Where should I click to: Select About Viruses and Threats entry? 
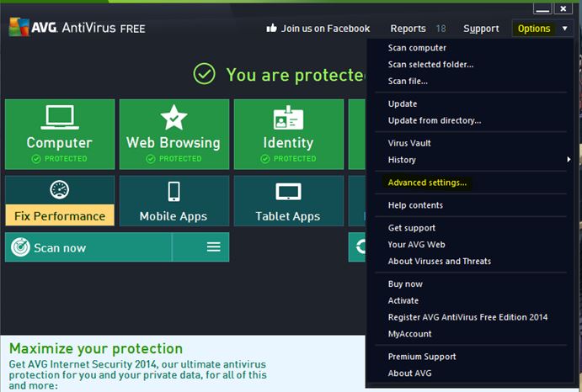coord(439,261)
